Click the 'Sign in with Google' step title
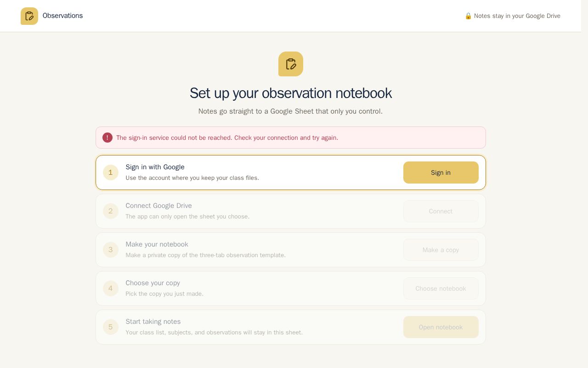The width and height of the screenshot is (588, 368). coord(155,167)
